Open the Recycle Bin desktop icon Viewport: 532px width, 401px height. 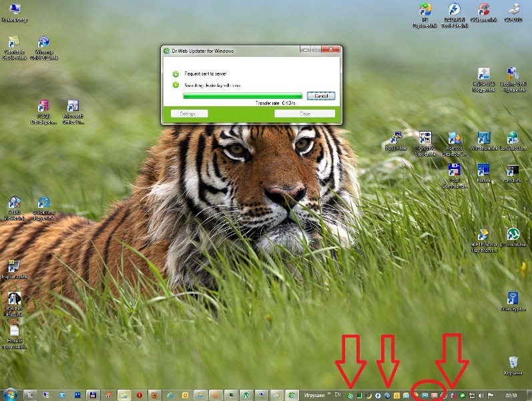512,364
